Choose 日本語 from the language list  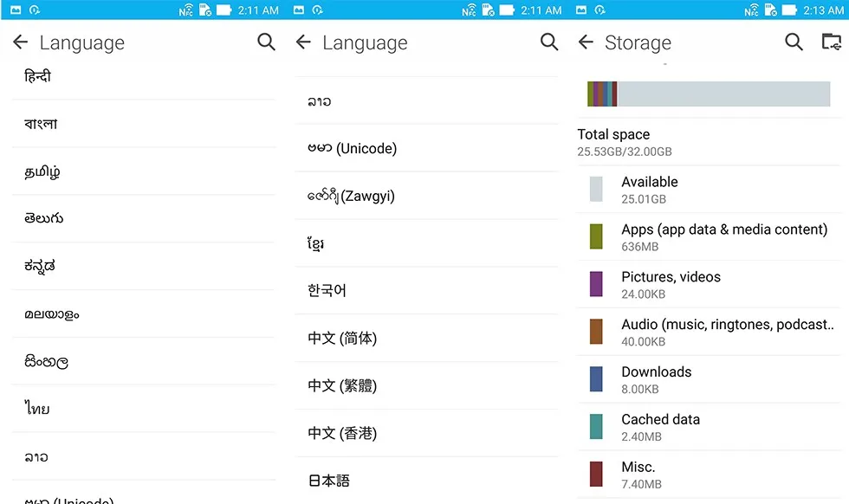328,480
